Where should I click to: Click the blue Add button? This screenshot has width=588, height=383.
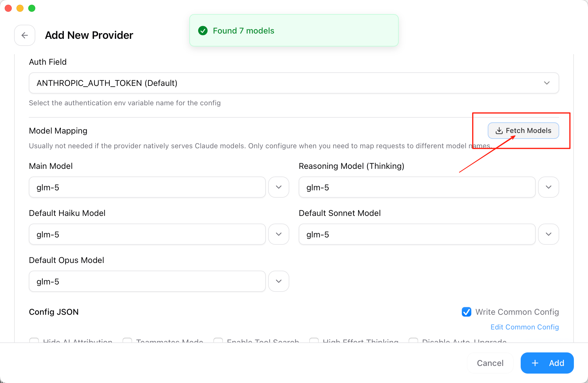tap(547, 363)
